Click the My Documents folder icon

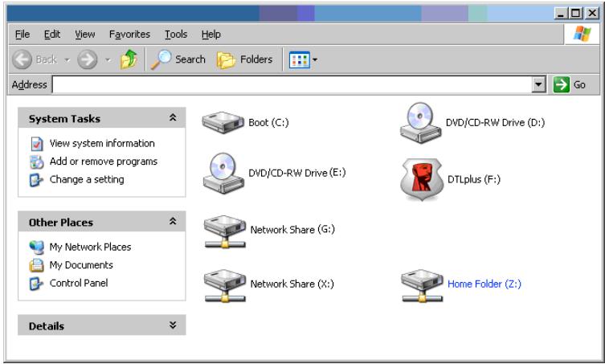tap(37, 265)
